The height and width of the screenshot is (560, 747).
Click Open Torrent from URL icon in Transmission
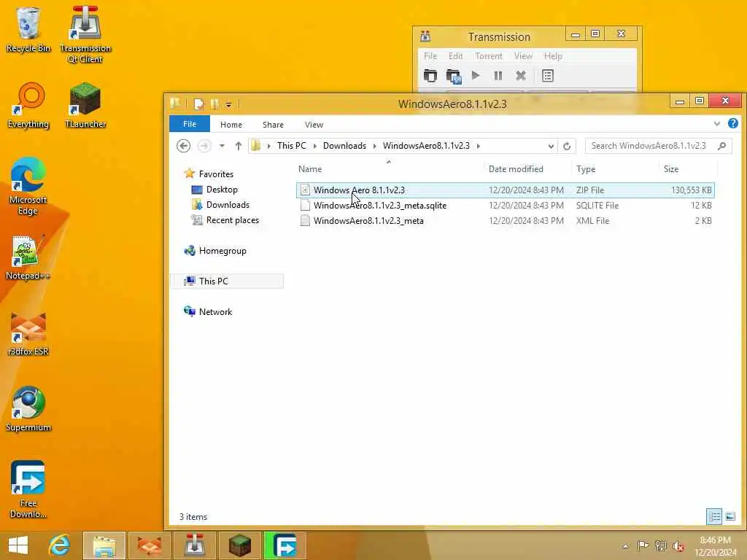coord(453,76)
